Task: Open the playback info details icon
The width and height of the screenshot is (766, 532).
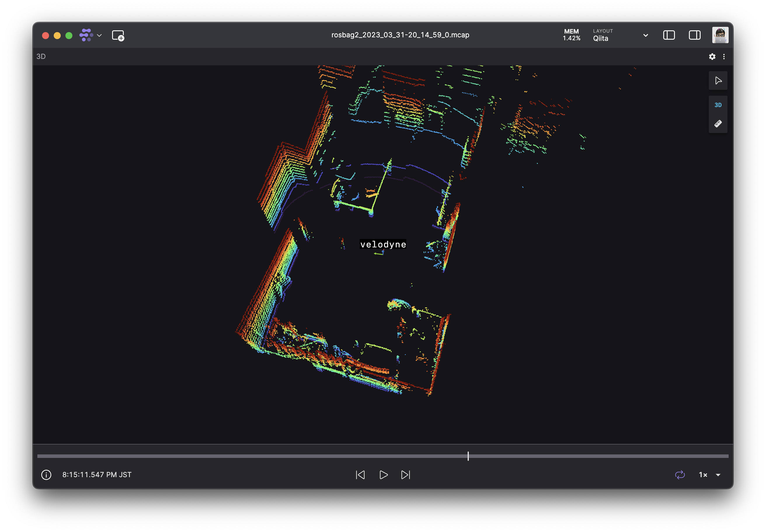Action: pyautogui.click(x=46, y=475)
